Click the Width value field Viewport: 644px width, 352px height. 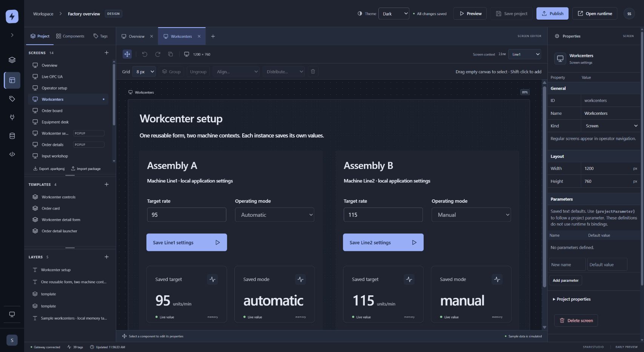point(610,168)
